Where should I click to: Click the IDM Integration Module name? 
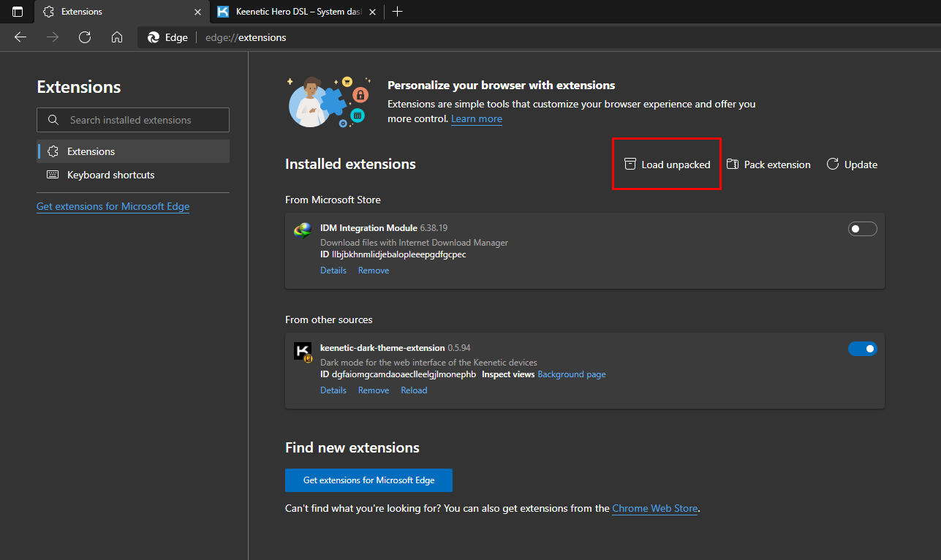(x=369, y=228)
